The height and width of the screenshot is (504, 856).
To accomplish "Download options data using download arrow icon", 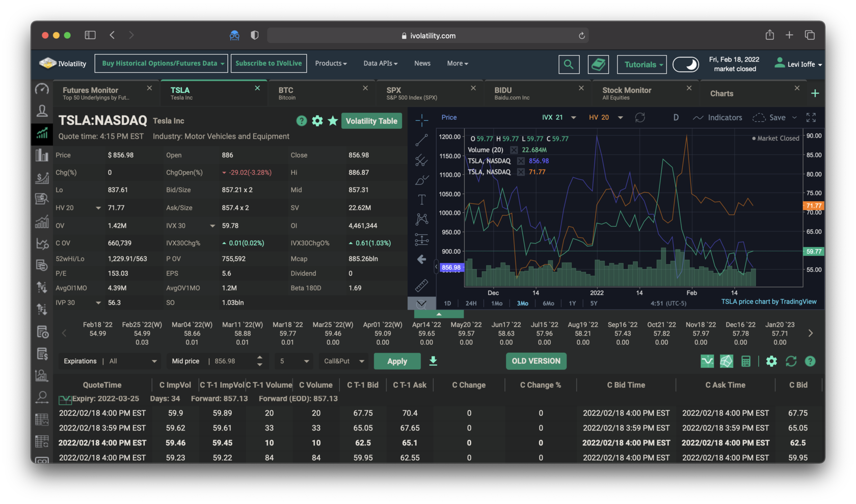I will 433,361.
